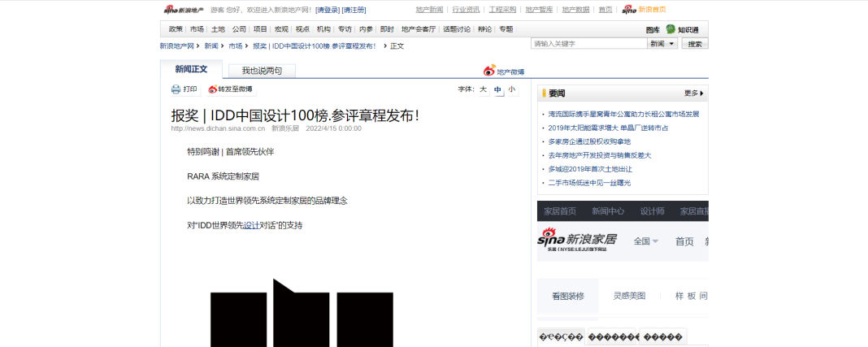Open news 二手市场低迷中见一丝曙光

point(589,183)
